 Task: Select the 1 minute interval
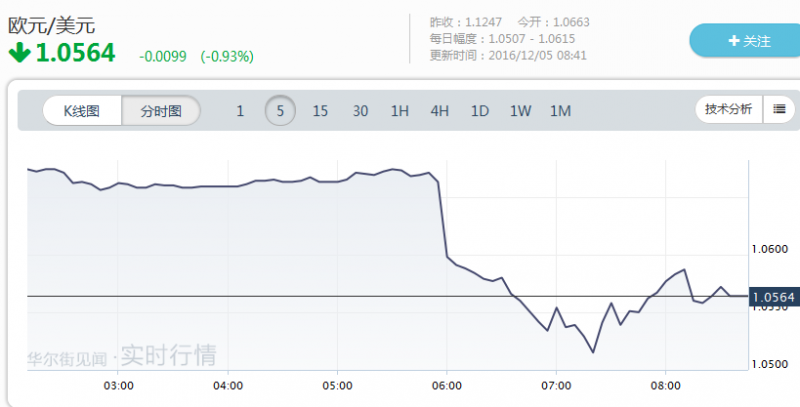[240, 111]
